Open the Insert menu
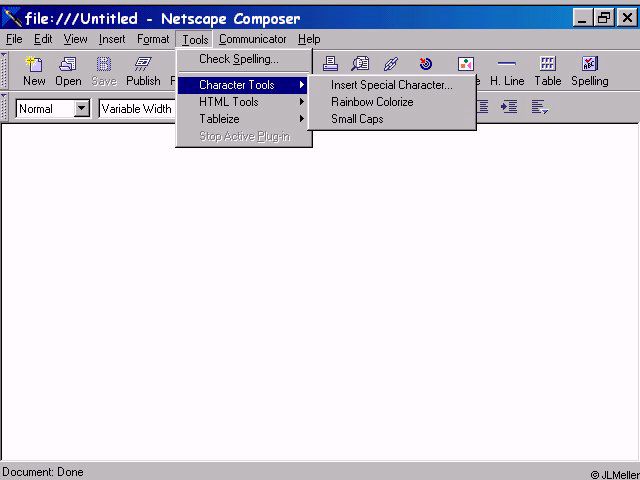 coord(112,39)
